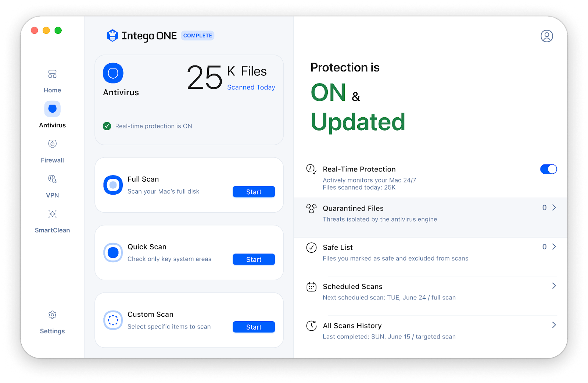
Task: Click the blue Antivirus shield card icon
Action: point(113,73)
